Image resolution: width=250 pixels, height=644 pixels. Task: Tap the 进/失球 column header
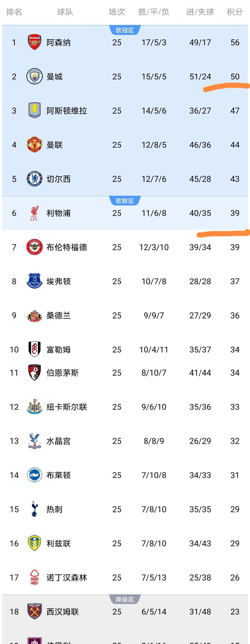point(200,12)
